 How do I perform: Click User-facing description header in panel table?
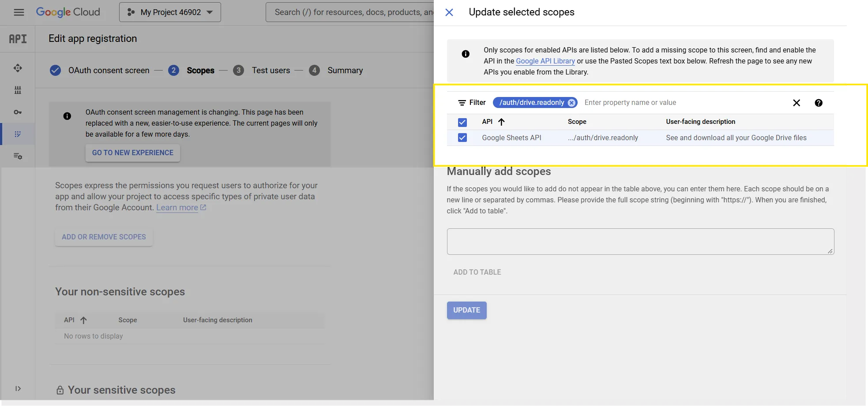(700, 122)
